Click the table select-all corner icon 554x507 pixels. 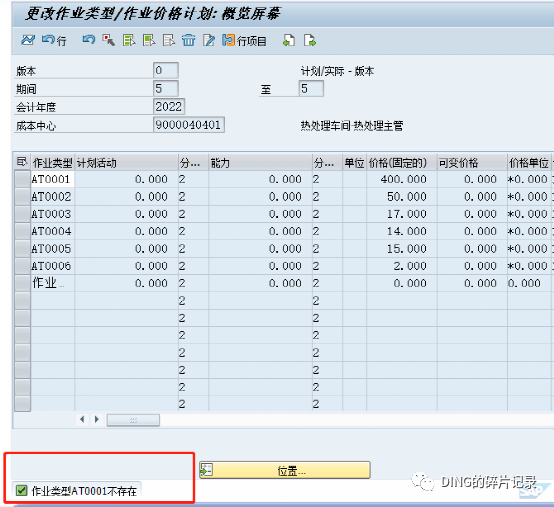tap(22, 162)
